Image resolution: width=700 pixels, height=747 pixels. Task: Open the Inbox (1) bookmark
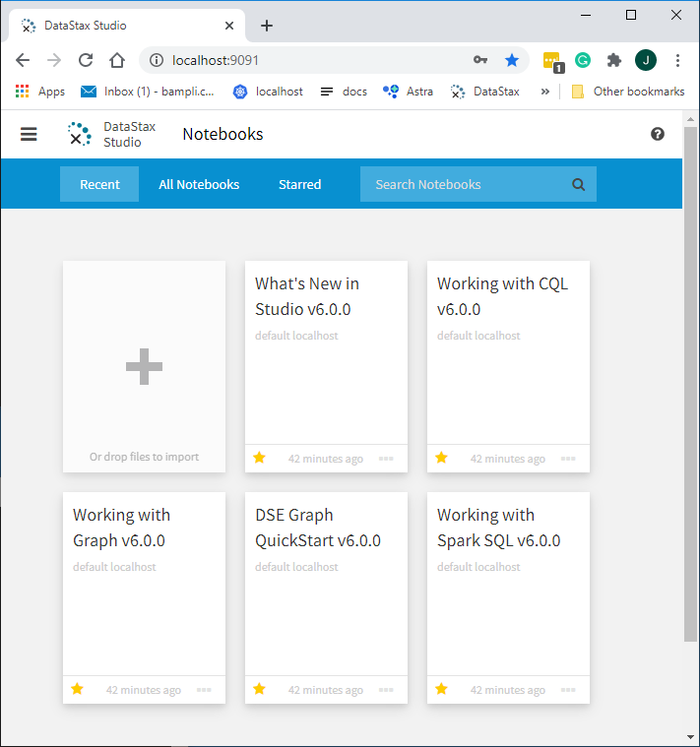click(x=148, y=92)
